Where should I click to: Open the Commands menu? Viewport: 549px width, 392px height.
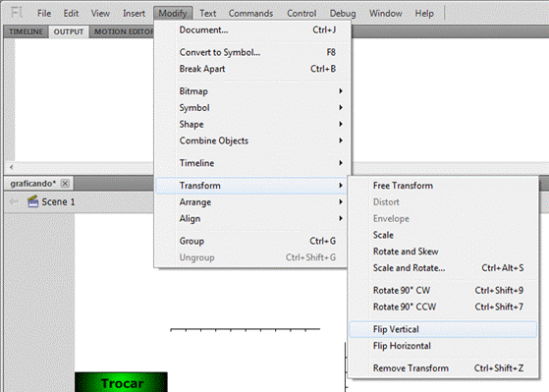click(250, 14)
